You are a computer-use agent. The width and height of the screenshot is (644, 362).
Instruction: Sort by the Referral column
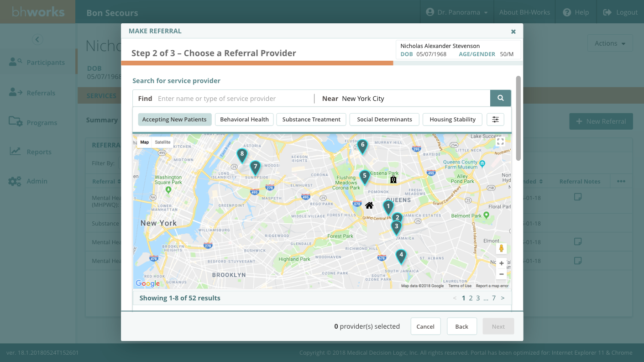(106, 181)
